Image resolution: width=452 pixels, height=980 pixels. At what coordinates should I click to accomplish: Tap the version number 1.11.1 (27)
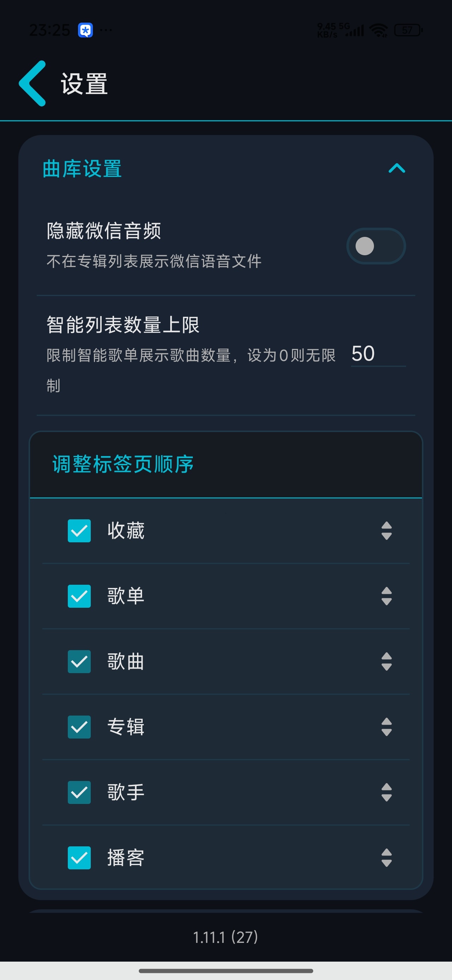226,937
